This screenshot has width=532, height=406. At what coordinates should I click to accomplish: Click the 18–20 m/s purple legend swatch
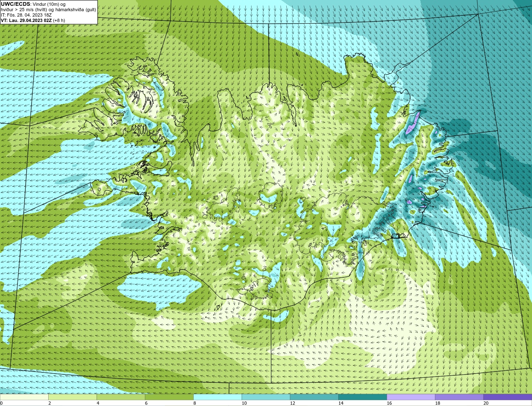tap(459, 397)
